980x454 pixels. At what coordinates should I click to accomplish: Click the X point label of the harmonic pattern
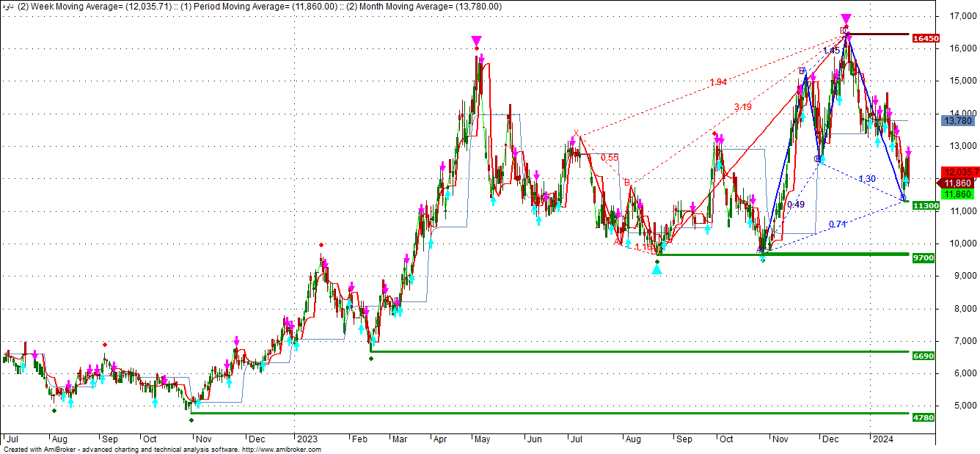576,133
